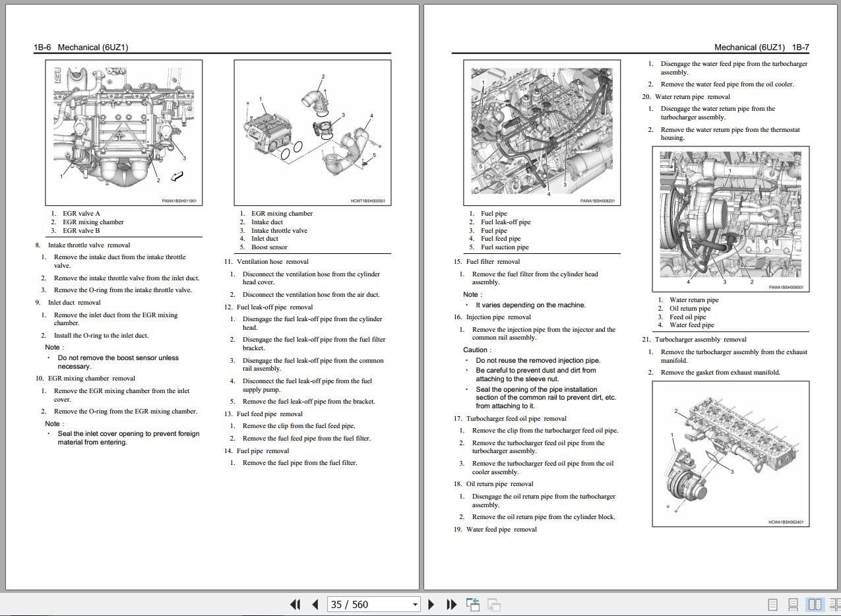841x616 pixels.
Task: Click note 'Do not remove the boost sensor'
Action: [118, 362]
